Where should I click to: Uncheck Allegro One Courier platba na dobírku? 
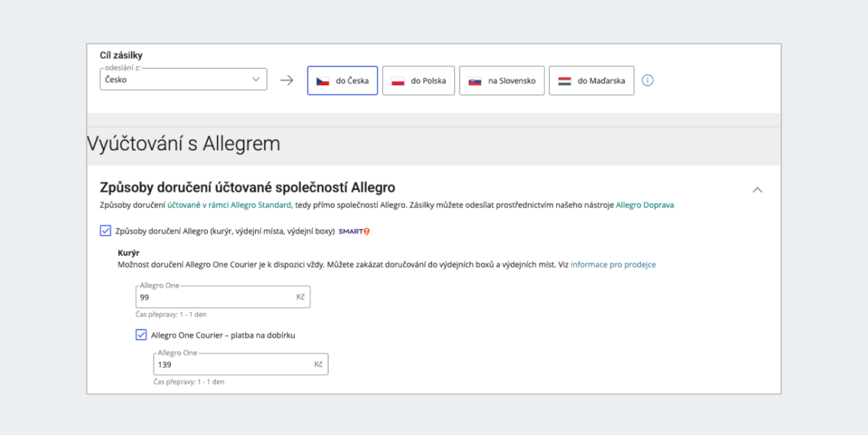click(x=141, y=335)
